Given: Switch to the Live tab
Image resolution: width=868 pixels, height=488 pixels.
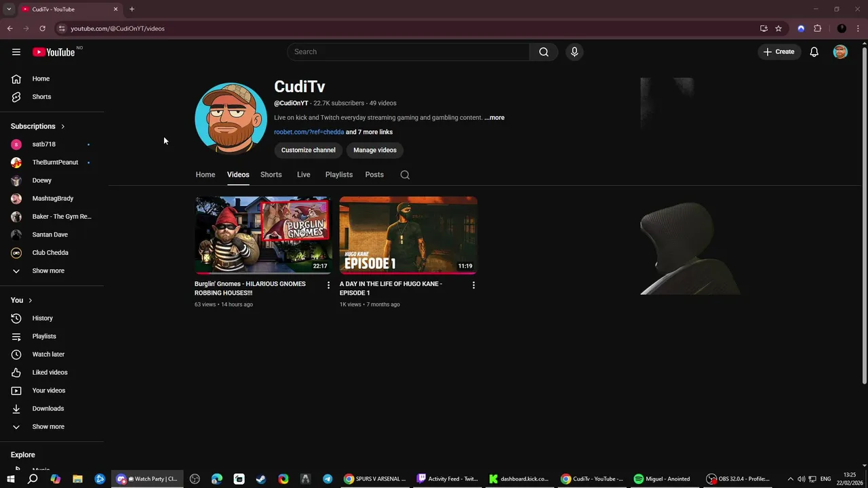Looking at the screenshot, I should tap(304, 175).
